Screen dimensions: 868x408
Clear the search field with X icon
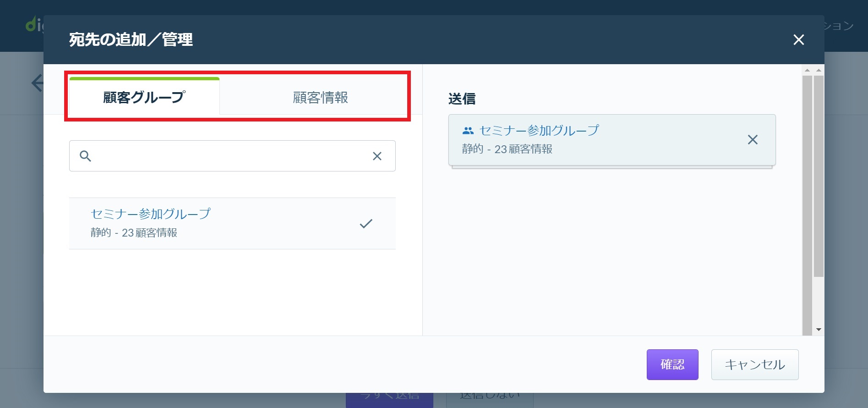click(x=377, y=156)
